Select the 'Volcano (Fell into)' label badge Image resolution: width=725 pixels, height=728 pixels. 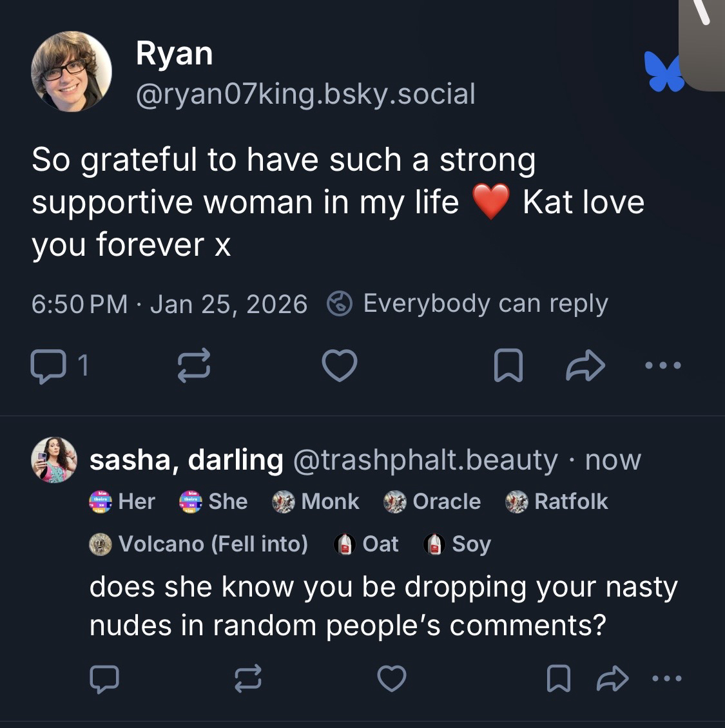[198, 544]
